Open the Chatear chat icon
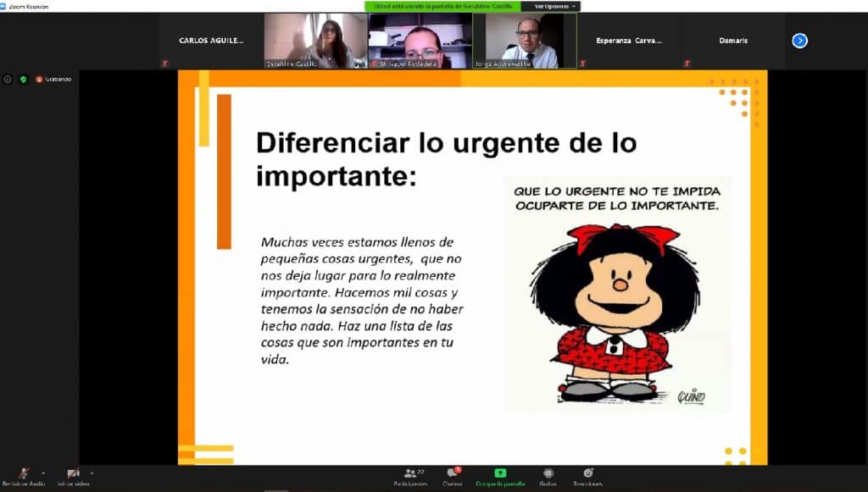This screenshot has height=492, width=868. point(453,473)
